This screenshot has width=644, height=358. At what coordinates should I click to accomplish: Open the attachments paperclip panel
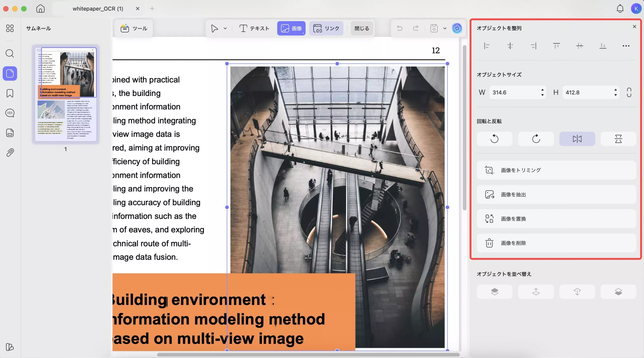[x=10, y=152]
